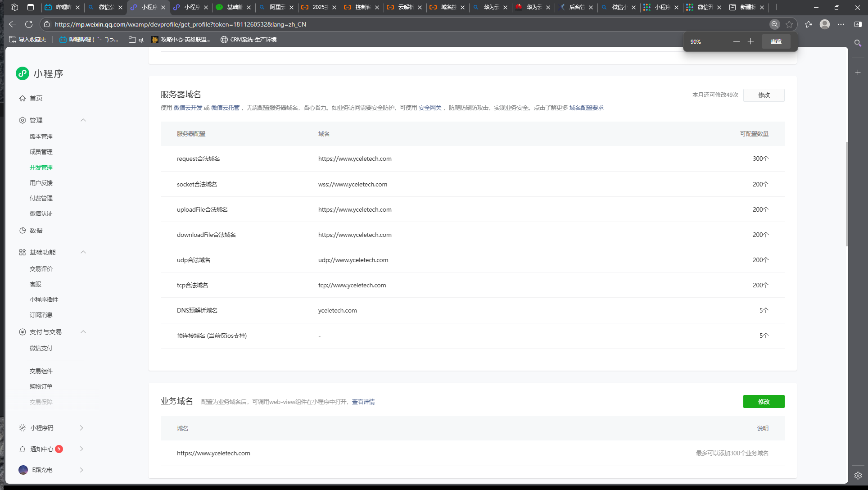Favorite this page with the star icon
Image resolution: width=868 pixels, height=490 pixels.
click(789, 24)
